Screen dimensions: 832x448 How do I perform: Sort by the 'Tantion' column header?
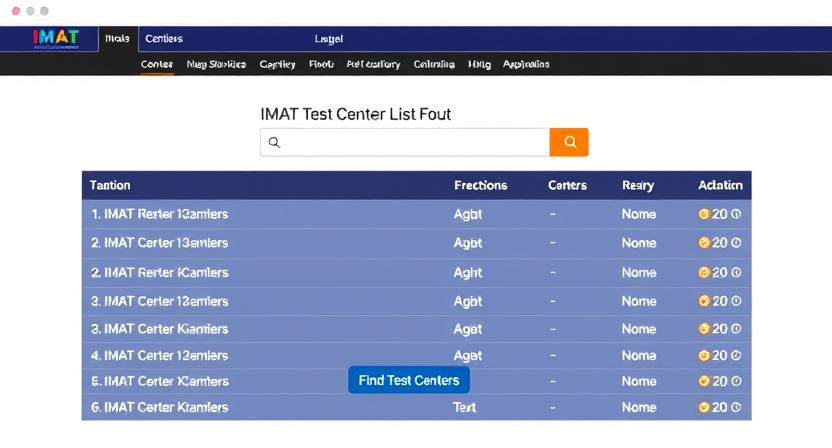click(110, 185)
